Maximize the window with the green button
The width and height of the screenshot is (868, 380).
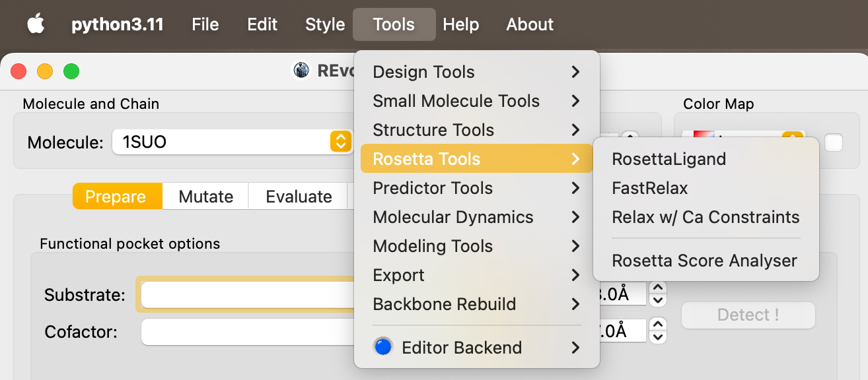coord(71,71)
